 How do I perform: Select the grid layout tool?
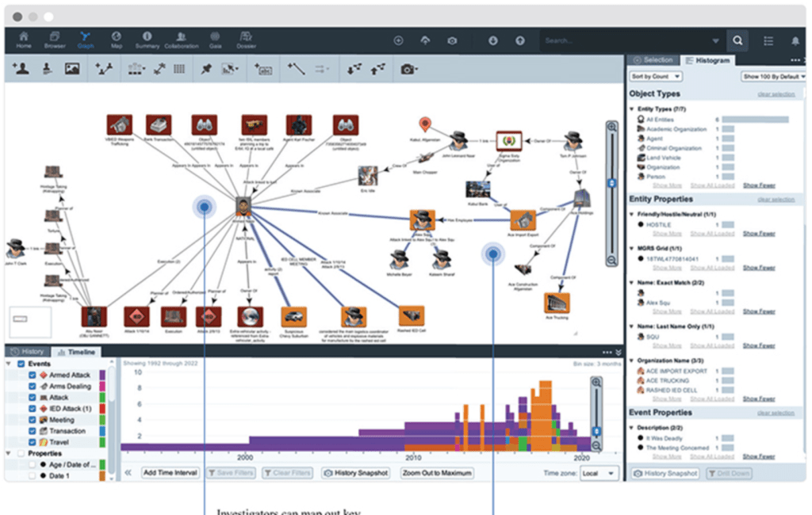(179, 68)
